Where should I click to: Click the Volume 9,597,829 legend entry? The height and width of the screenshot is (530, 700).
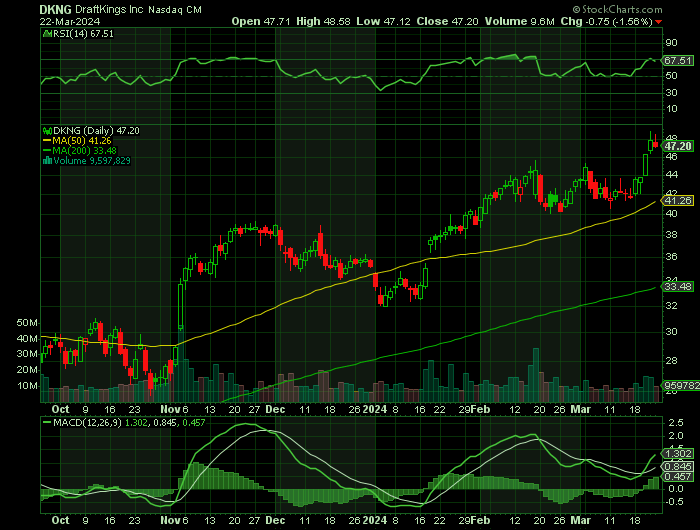(92, 161)
